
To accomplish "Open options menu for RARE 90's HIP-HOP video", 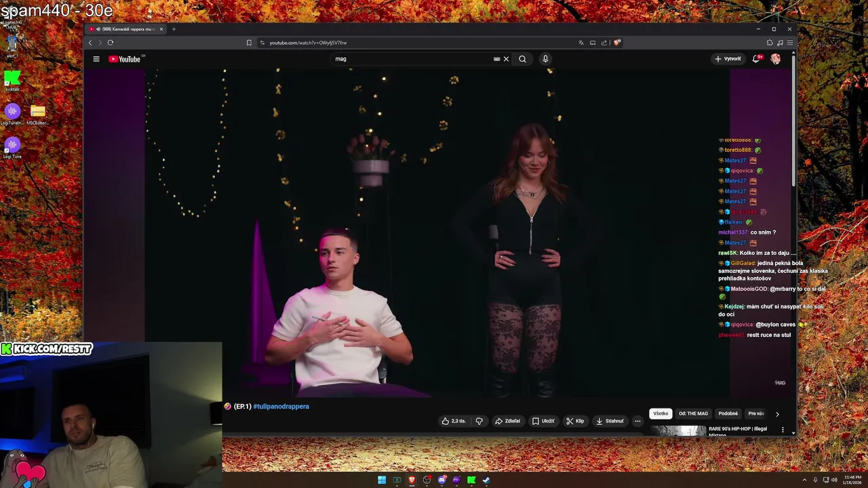I will point(783,430).
